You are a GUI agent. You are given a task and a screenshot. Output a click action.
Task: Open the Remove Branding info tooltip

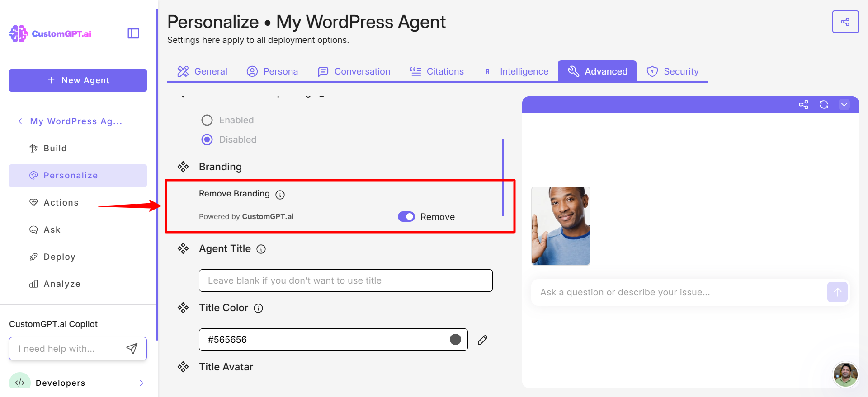coord(280,195)
